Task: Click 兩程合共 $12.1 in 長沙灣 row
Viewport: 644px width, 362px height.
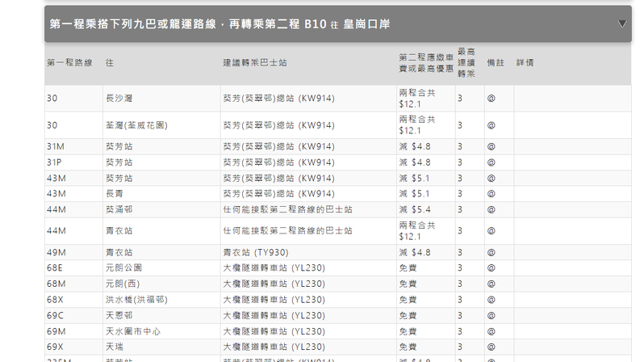Action: [417, 99]
